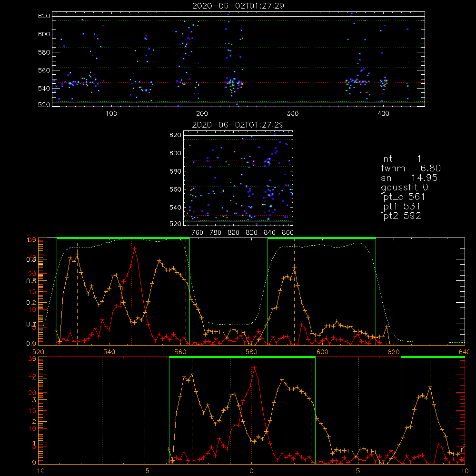Click the orange peak near 592 in profile plot
476x476 pixels.
pyautogui.click(x=294, y=268)
